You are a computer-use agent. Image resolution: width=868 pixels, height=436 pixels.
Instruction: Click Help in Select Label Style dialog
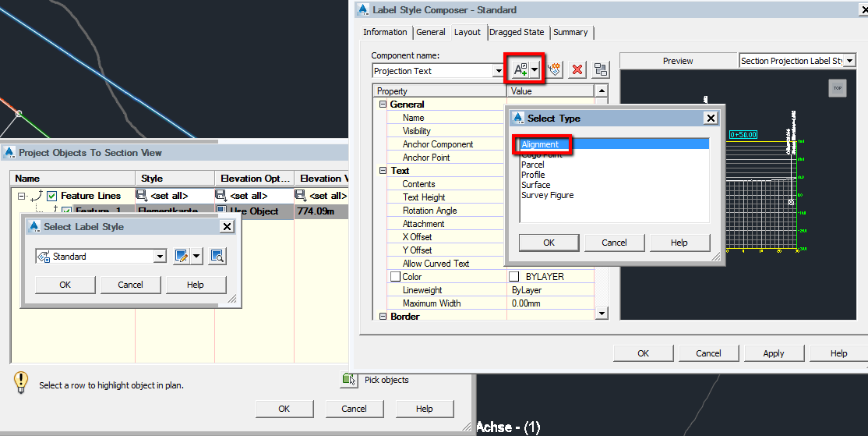tap(196, 285)
